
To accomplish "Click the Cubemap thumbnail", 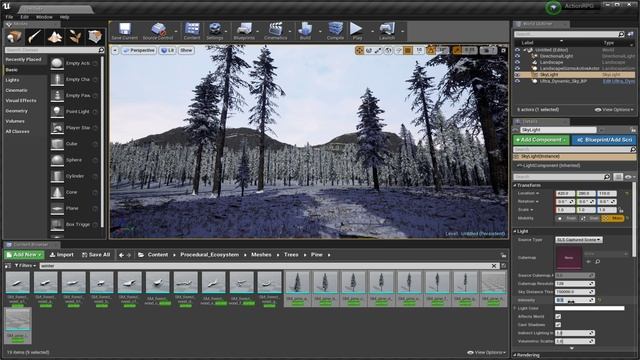I will (569, 258).
